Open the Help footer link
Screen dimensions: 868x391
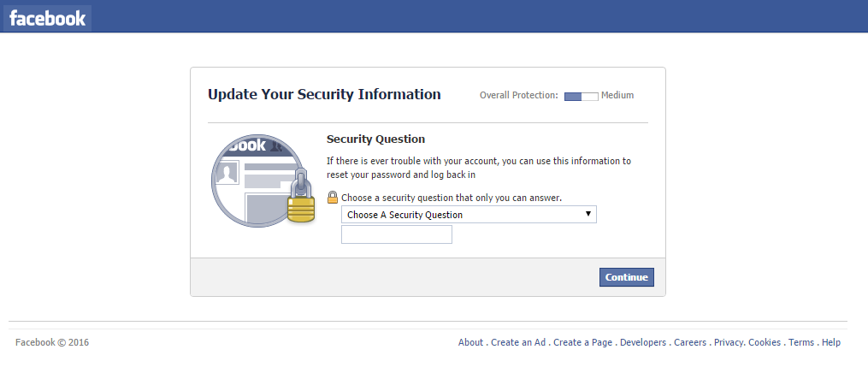pos(831,342)
